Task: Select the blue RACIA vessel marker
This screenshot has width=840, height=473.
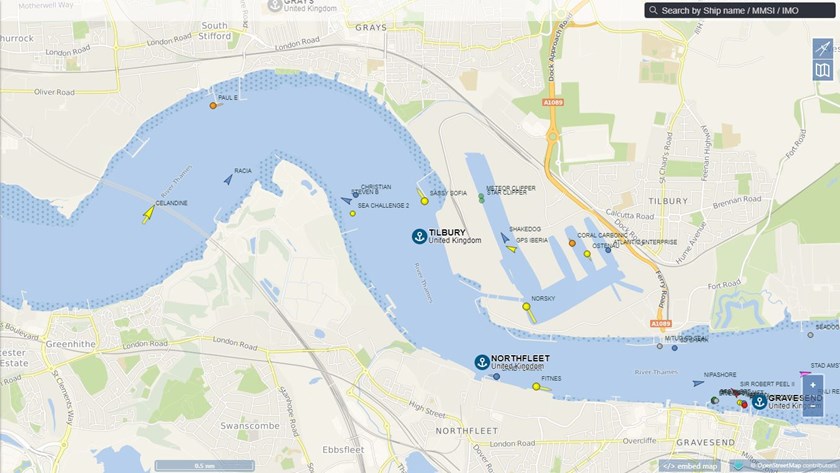Action: 229,179
